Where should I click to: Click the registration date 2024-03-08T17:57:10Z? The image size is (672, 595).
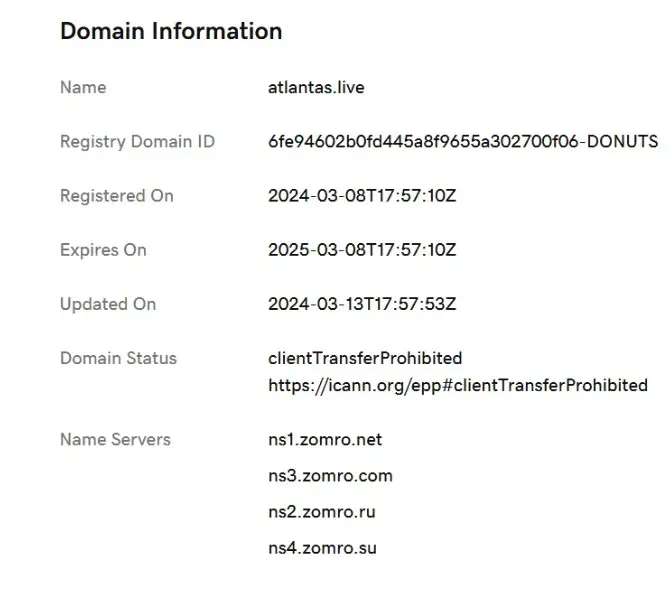(362, 196)
